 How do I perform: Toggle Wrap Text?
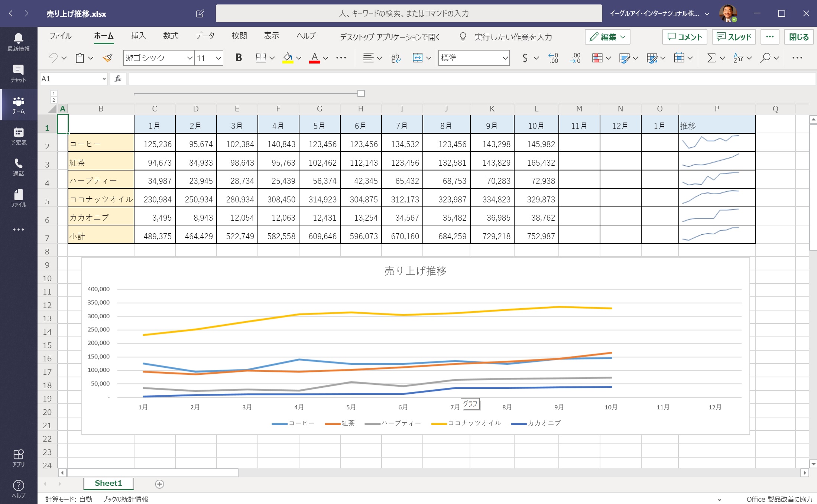[x=396, y=58]
